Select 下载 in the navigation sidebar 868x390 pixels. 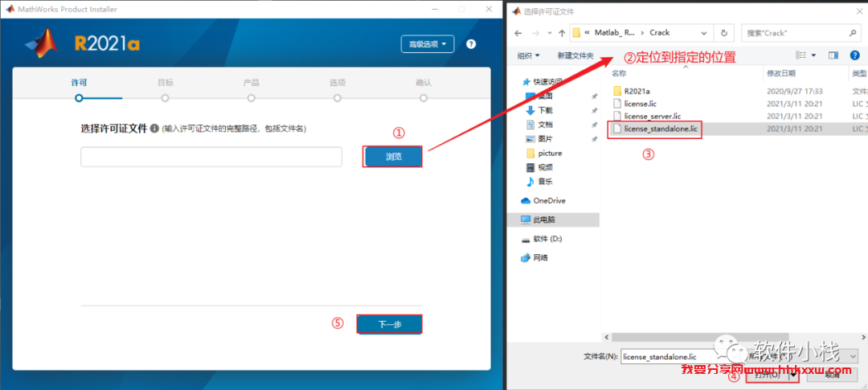[545, 110]
